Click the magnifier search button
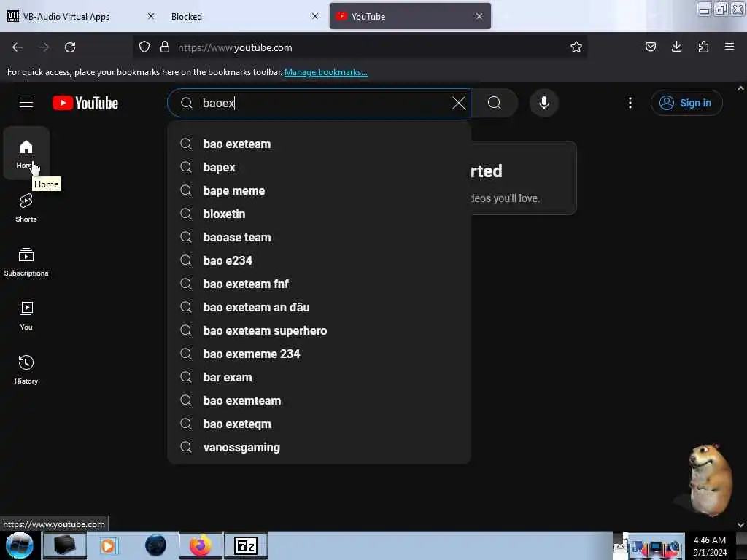The width and height of the screenshot is (747, 560). [495, 103]
